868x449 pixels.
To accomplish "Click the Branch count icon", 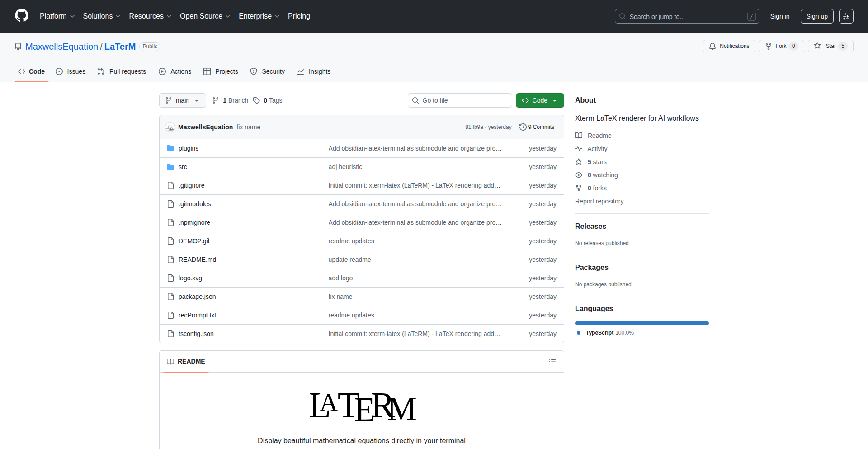I will point(216,100).
